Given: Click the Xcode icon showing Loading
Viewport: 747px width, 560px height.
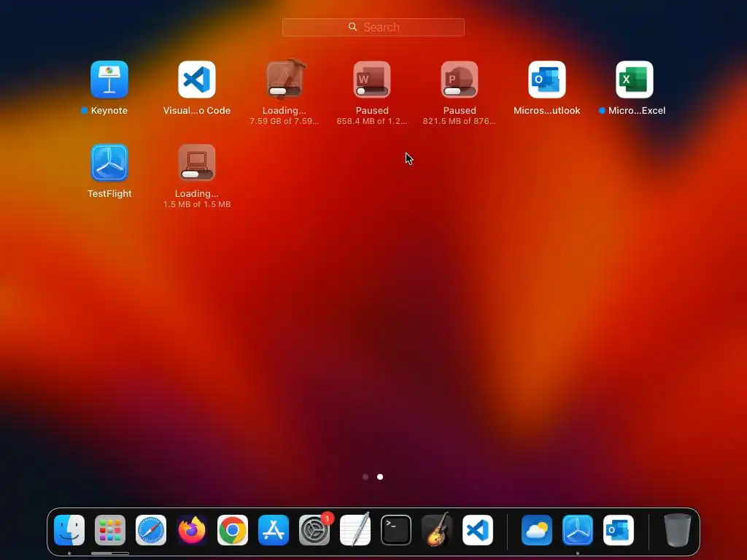Looking at the screenshot, I should click(x=285, y=79).
